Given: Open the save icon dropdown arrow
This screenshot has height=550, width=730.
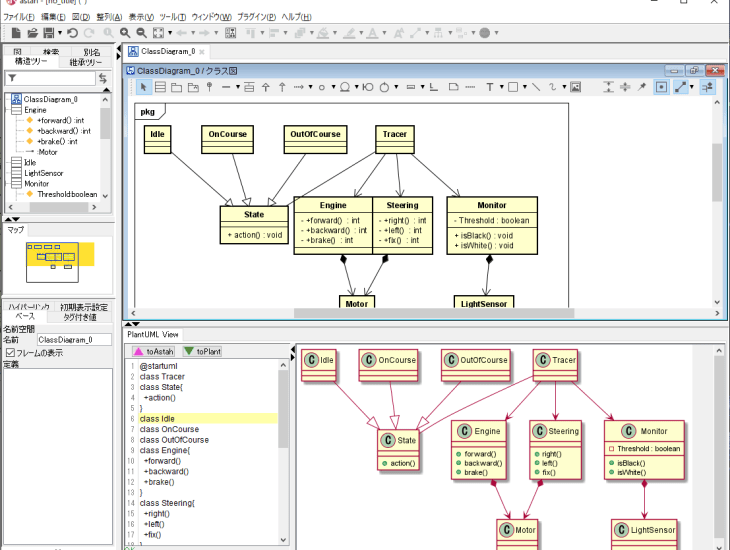Looking at the screenshot, I should click(58, 33).
